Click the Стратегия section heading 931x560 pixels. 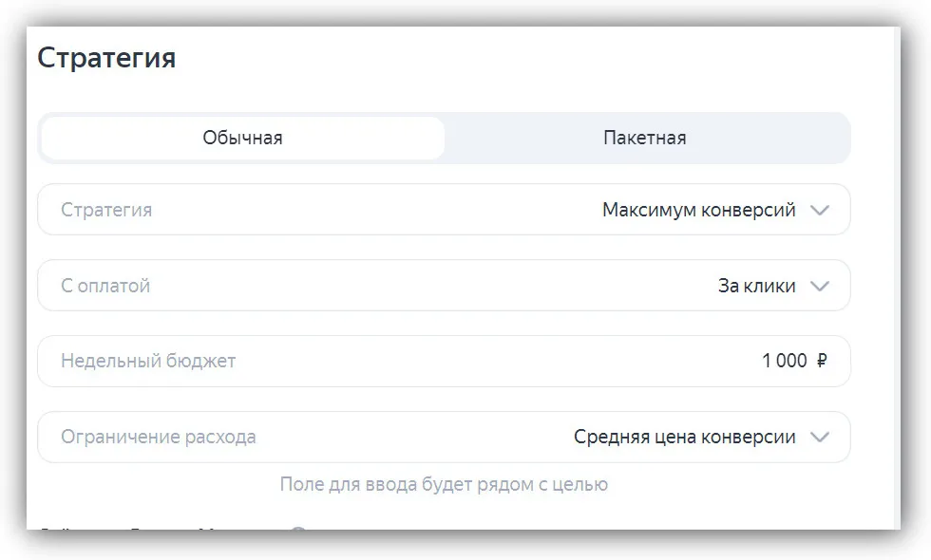point(106,58)
